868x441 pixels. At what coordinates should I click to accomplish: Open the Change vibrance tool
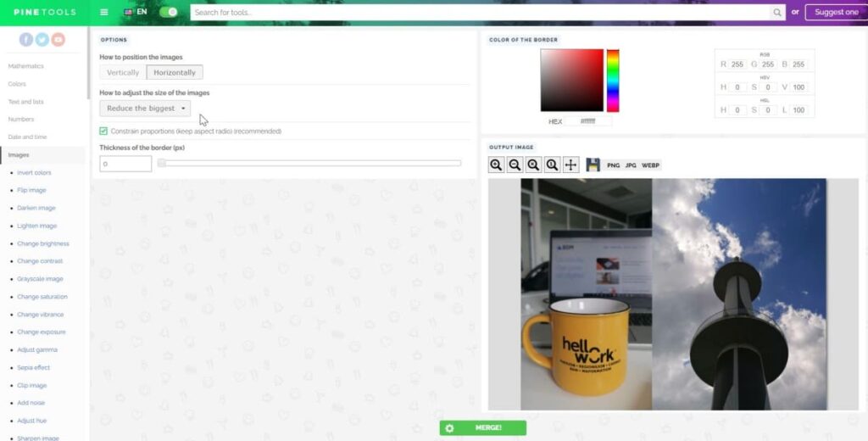(x=41, y=314)
